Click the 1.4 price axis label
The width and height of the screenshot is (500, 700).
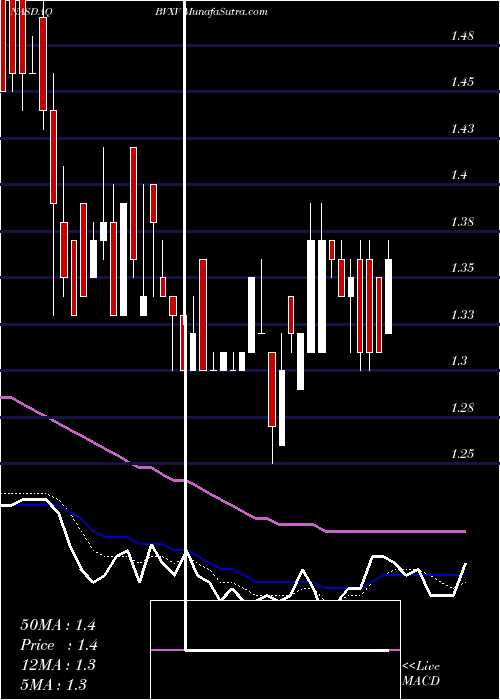pyautogui.click(x=459, y=175)
